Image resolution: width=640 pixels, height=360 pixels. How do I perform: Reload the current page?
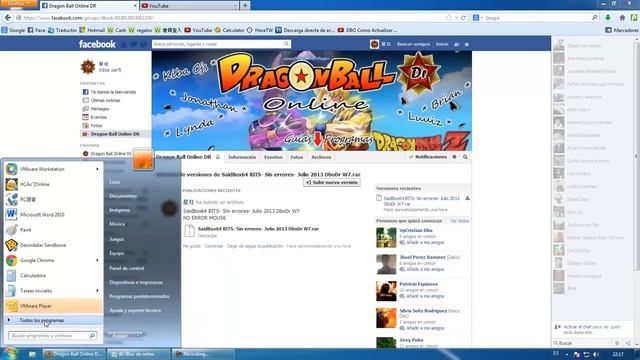463,18
